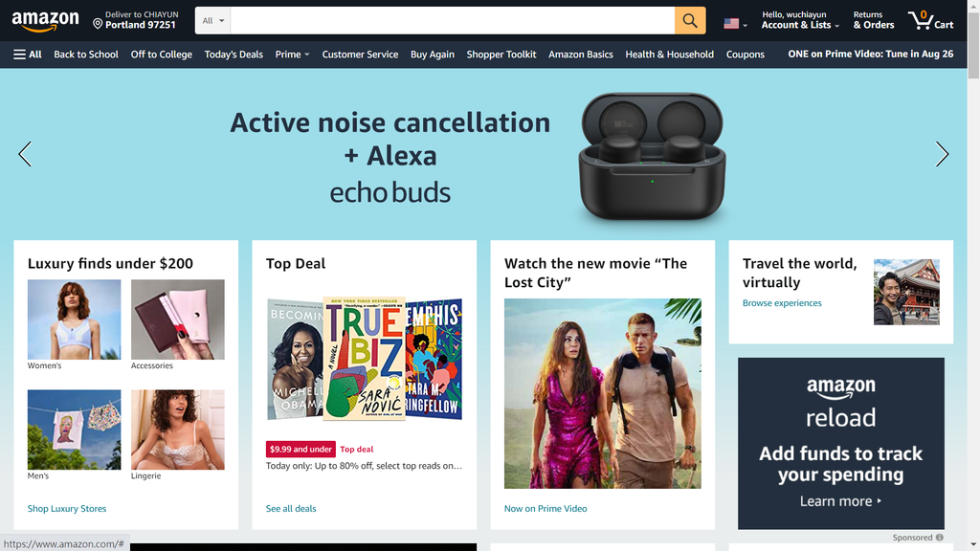Follow the See all deals link
This screenshot has width=980, height=551.
(291, 509)
